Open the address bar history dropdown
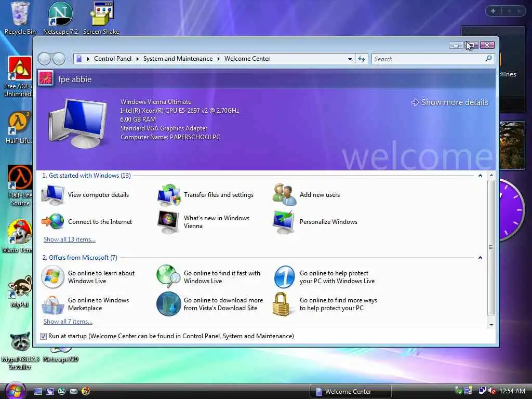The height and width of the screenshot is (399, 532). pos(350,59)
